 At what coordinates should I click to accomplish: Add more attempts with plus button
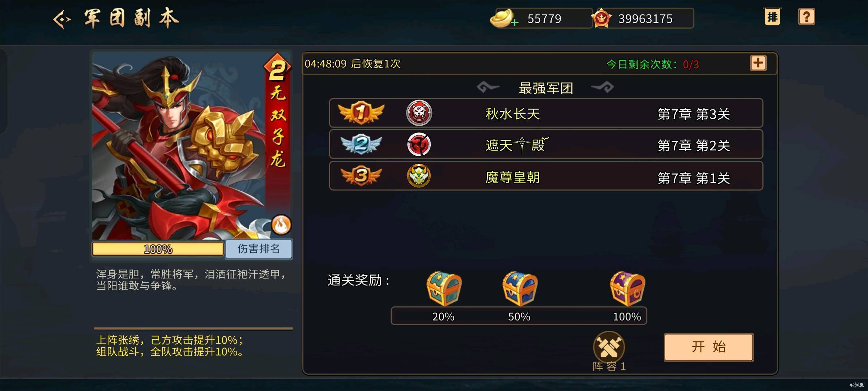pyautogui.click(x=758, y=63)
